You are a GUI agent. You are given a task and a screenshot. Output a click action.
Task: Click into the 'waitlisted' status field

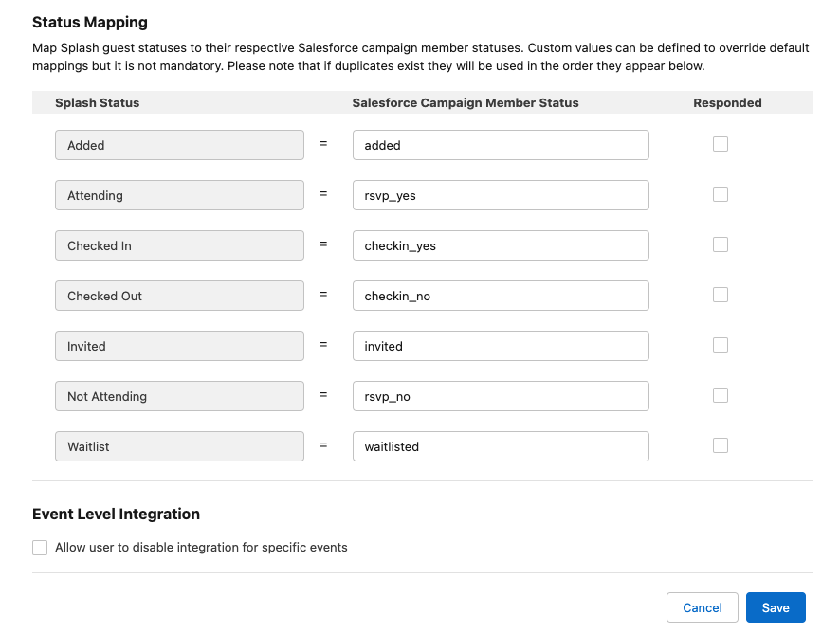tap(501, 446)
